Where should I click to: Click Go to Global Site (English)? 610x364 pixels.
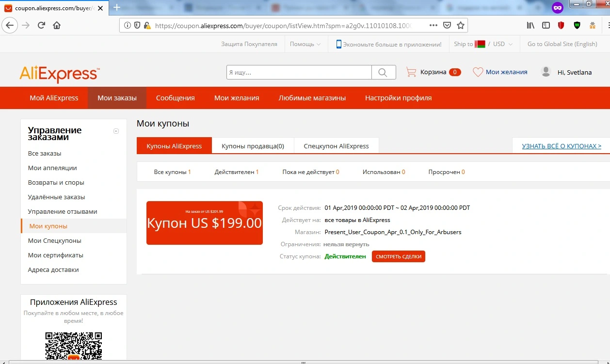[562, 44]
